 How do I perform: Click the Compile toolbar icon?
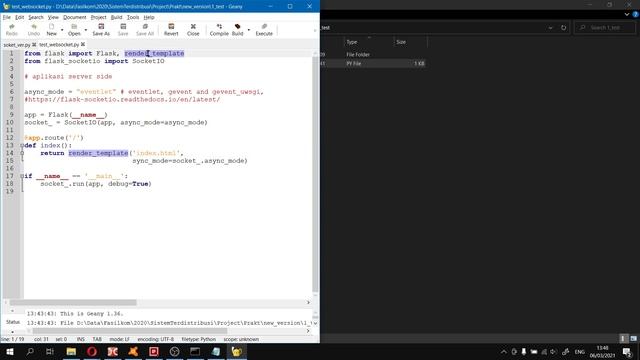pyautogui.click(x=219, y=30)
